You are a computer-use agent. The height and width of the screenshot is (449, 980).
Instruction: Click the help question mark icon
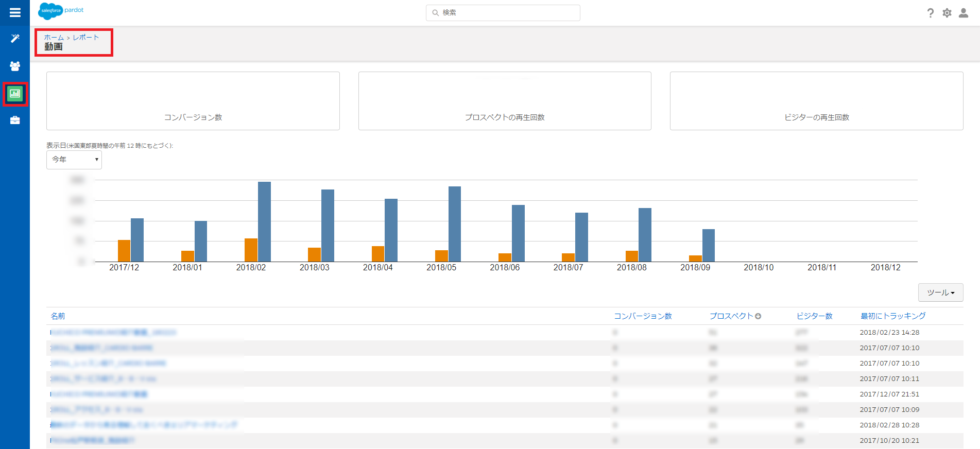[x=930, y=13]
